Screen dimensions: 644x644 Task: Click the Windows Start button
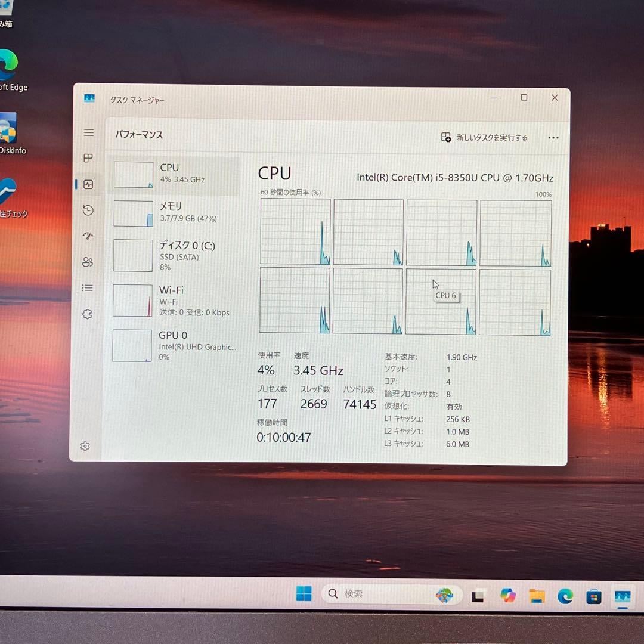pos(304,594)
